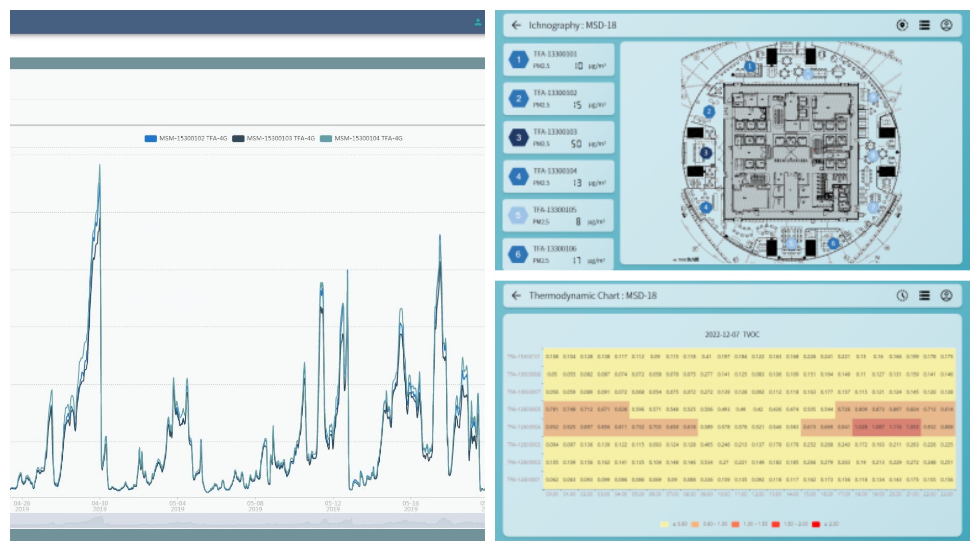Open the clock time picker in Thermodynamic header

902,295
